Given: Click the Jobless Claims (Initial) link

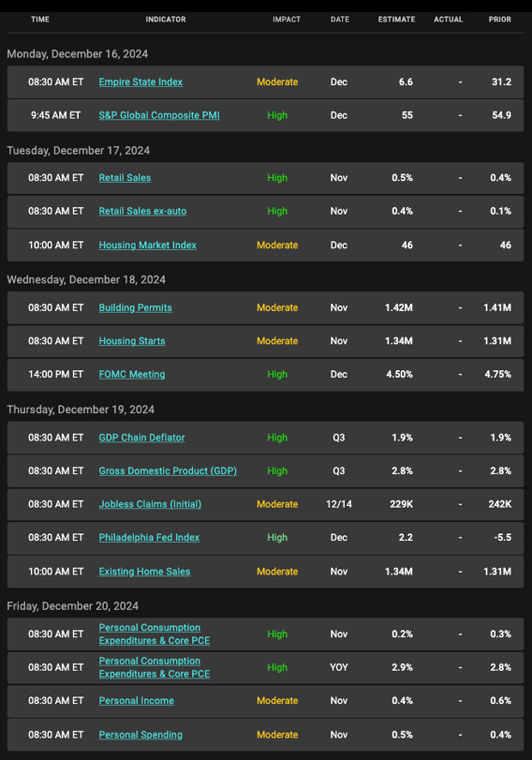Looking at the screenshot, I should pos(150,504).
